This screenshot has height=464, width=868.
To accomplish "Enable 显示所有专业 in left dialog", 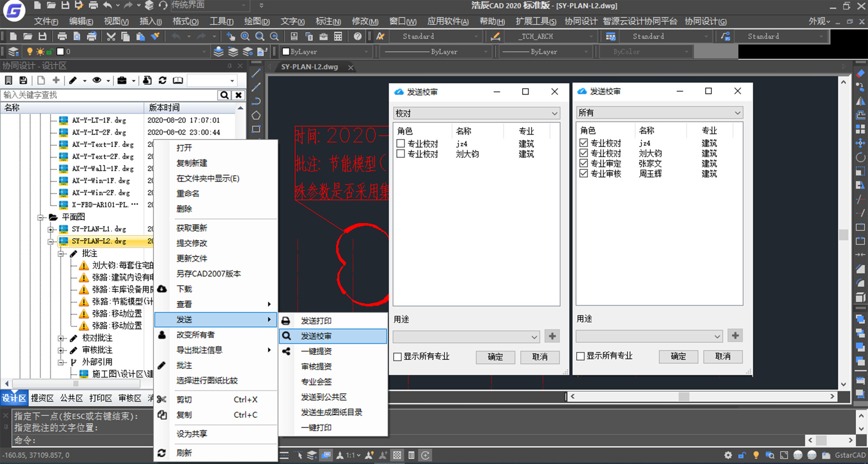I will tap(398, 357).
